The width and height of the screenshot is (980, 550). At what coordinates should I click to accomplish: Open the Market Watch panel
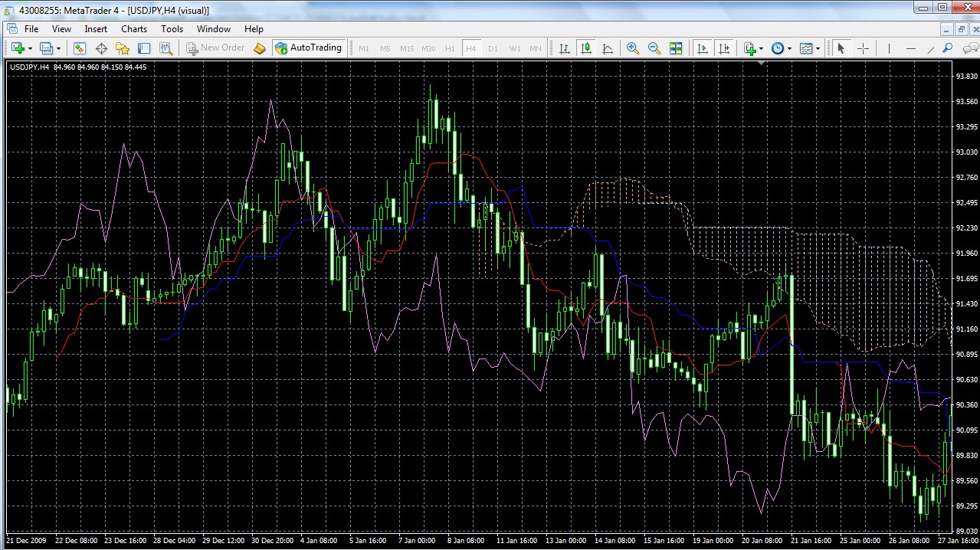79,47
